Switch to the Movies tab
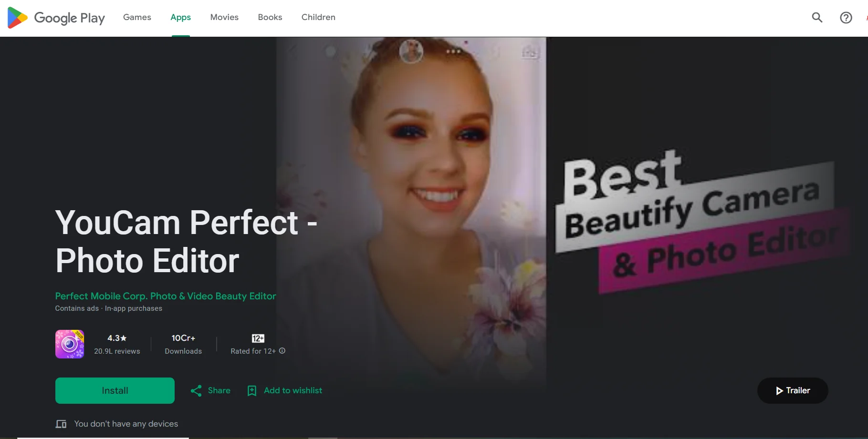868x439 pixels. [224, 17]
